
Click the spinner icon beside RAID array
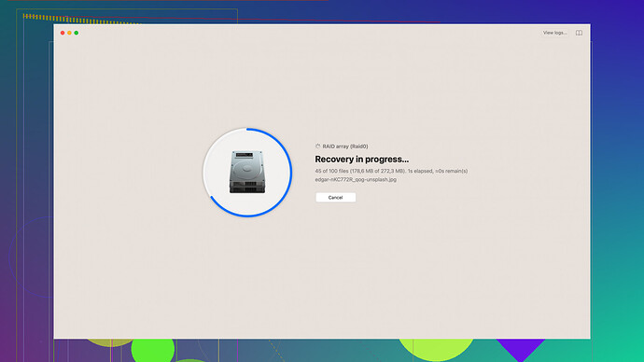tap(317, 146)
